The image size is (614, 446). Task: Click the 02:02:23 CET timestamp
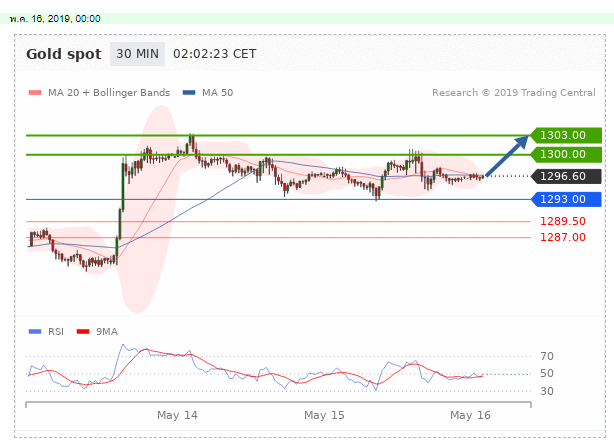click(215, 54)
